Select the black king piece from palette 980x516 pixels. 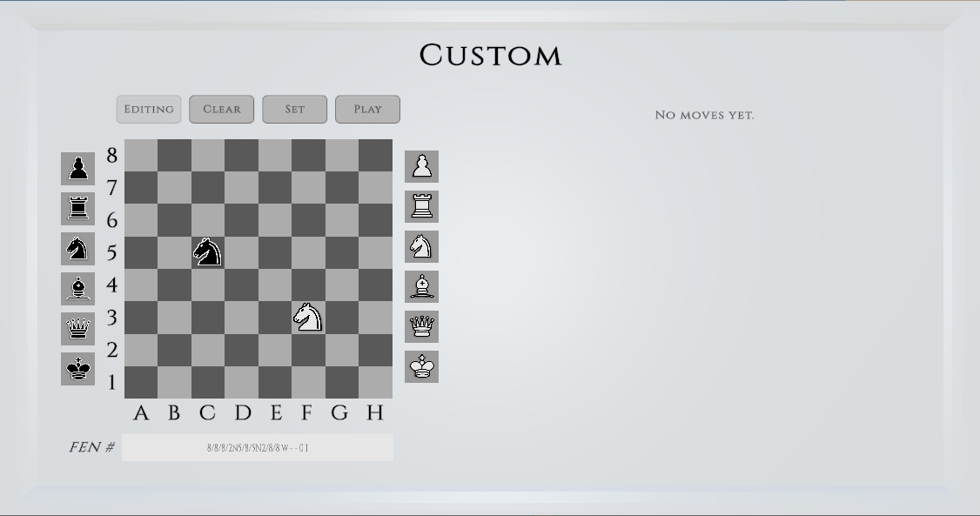(x=78, y=369)
